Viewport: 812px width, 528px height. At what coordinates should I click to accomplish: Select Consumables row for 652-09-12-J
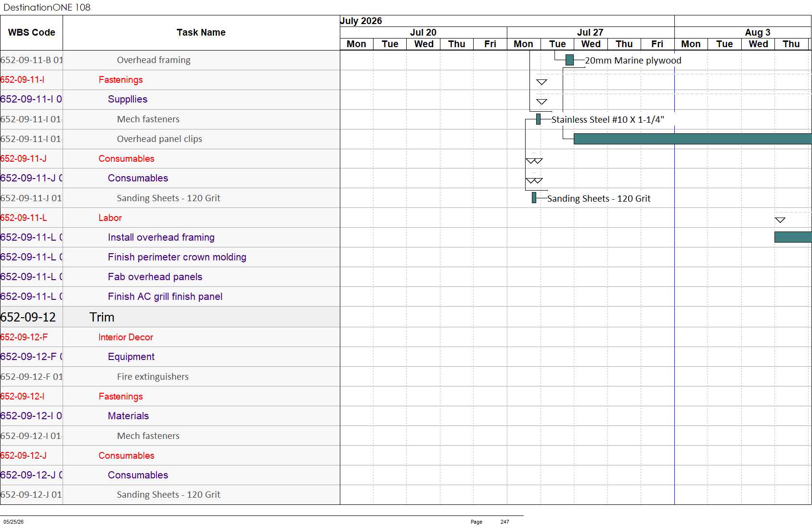pyautogui.click(x=170, y=456)
